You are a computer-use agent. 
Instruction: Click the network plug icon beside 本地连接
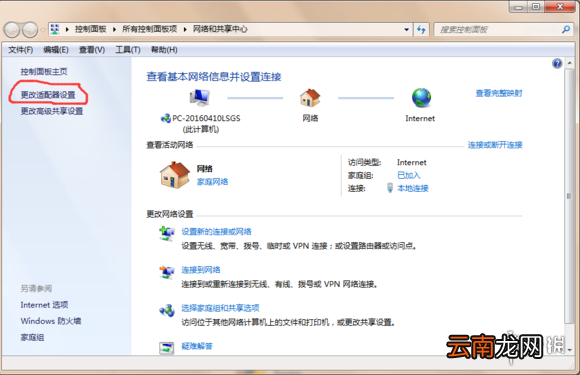point(390,188)
